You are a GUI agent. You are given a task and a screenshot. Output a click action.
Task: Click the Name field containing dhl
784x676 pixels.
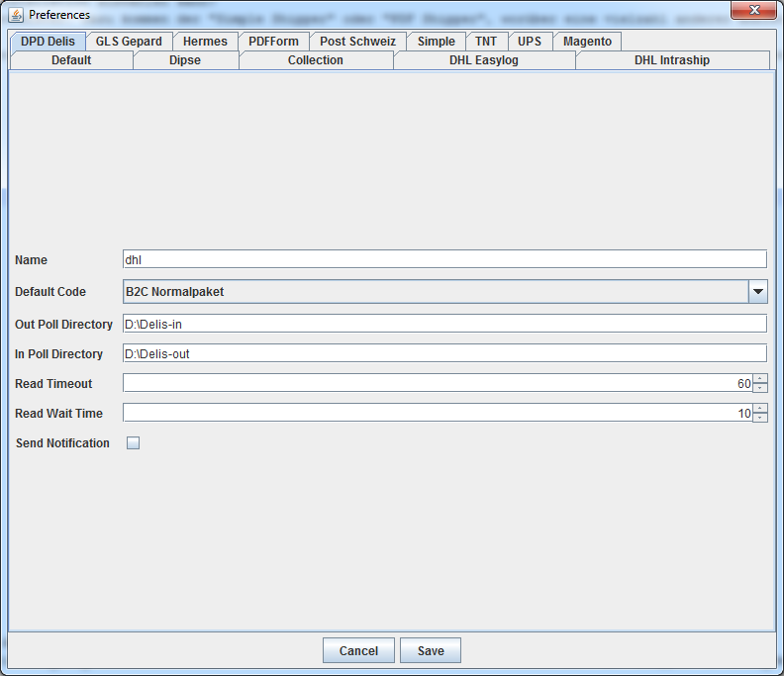pyautogui.click(x=444, y=259)
